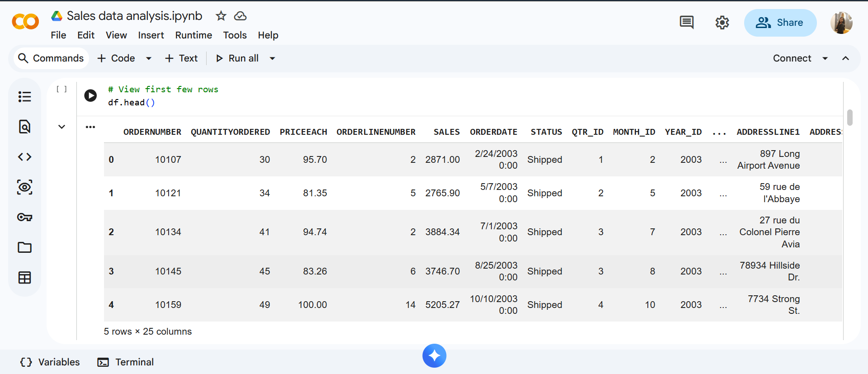Open the comments panel icon
The height and width of the screenshot is (374, 868).
pos(686,22)
